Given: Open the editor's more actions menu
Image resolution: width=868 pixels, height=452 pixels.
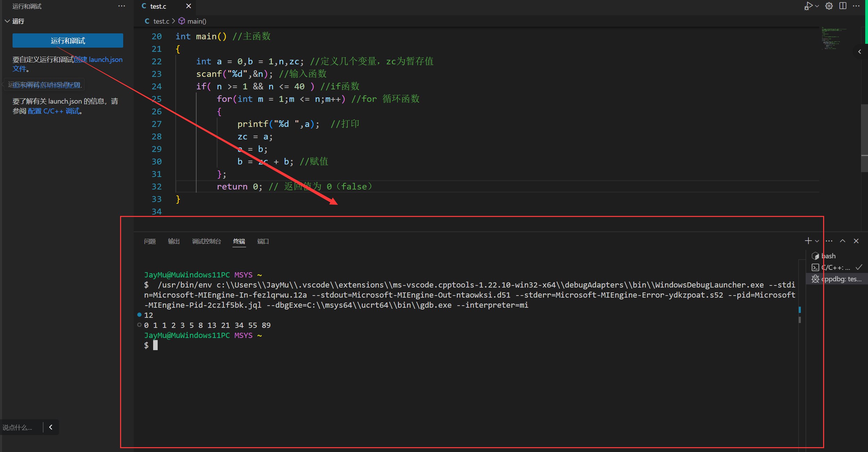Looking at the screenshot, I should click(856, 6).
